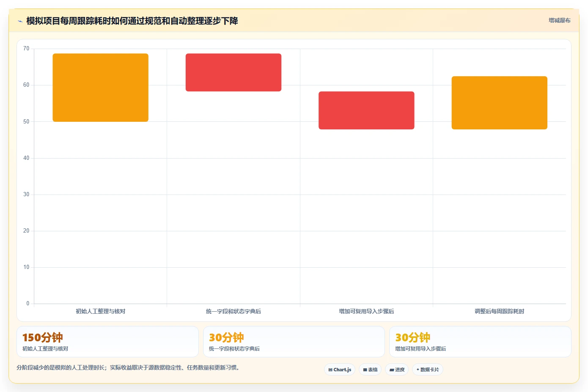
Task: Click the 30分钟 value for 统一字段和状态字典后
Action: tap(226, 337)
